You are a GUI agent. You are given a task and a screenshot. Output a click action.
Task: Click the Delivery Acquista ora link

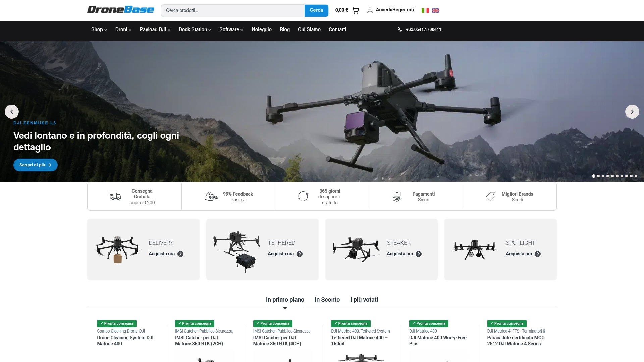[162, 254]
